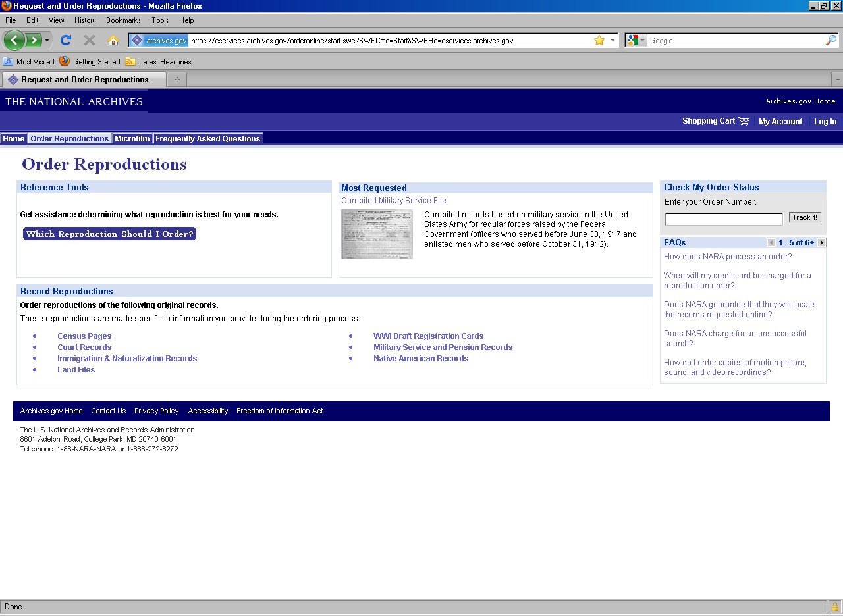Open the Court Records link
This screenshot has width=843, height=616.
pyautogui.click(x=84, y=347)
